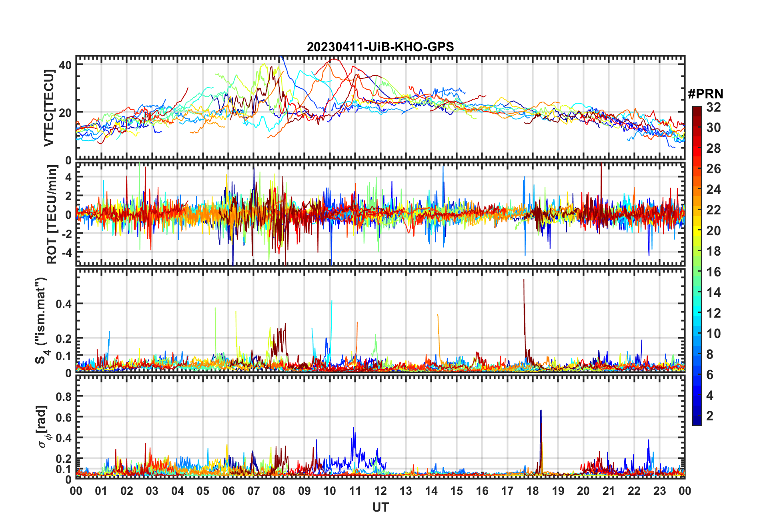Click the PRN jet colorbar strip
Image resolution: width=761 pixels, height=532 pixels.
[697, 266]
